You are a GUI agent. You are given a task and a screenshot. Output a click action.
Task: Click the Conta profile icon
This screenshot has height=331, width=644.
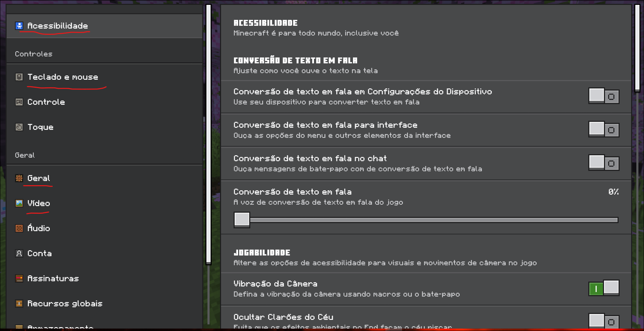point(19,253)
